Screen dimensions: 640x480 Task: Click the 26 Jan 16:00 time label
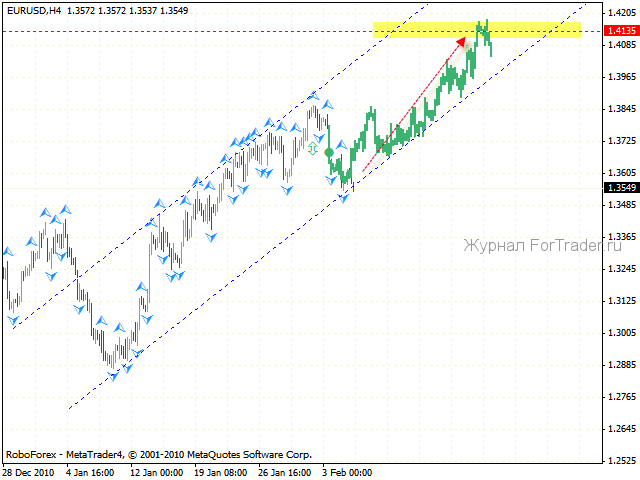284,472
